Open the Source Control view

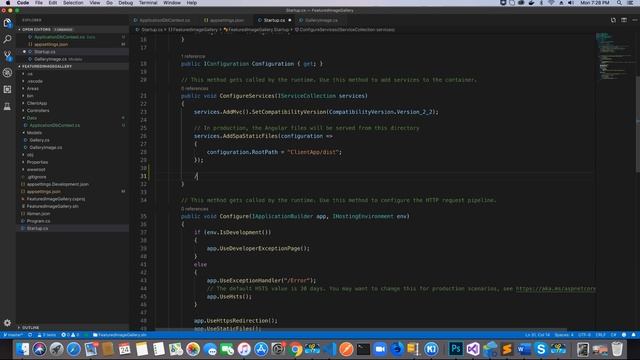(x=7, y=56)
